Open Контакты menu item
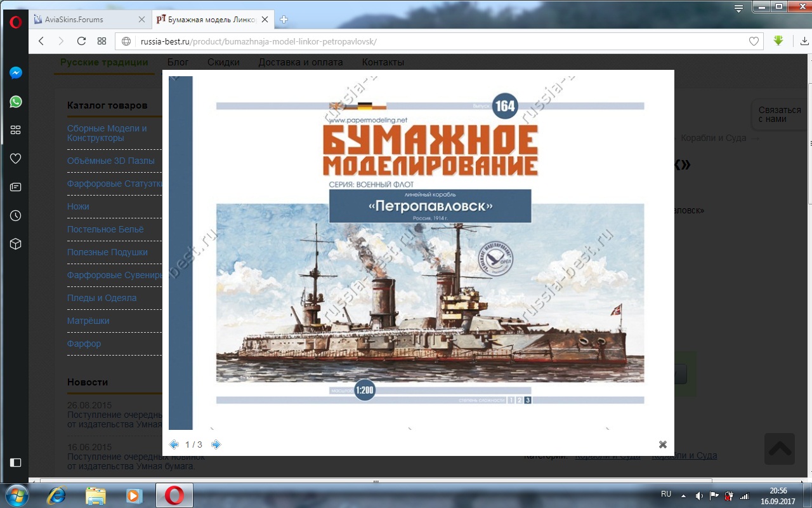The width and height of the screenshot is (812, 508). click(x=383, y=62)
